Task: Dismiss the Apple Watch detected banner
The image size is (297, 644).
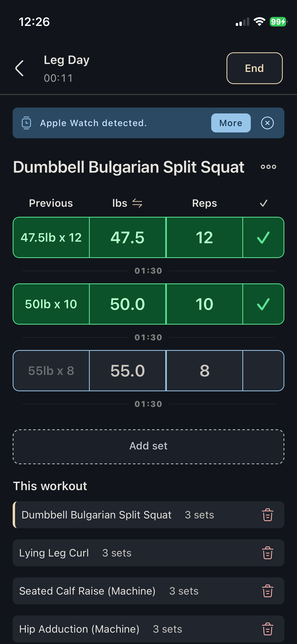Action: 267,123
